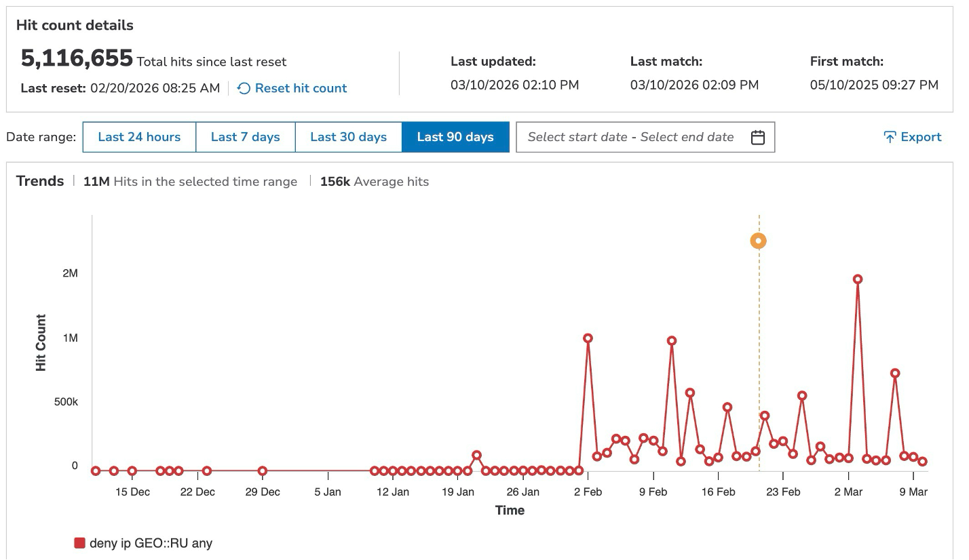Select the Last 30 days tab
This screenshot has height=560, width=969.
pos(348,136)
